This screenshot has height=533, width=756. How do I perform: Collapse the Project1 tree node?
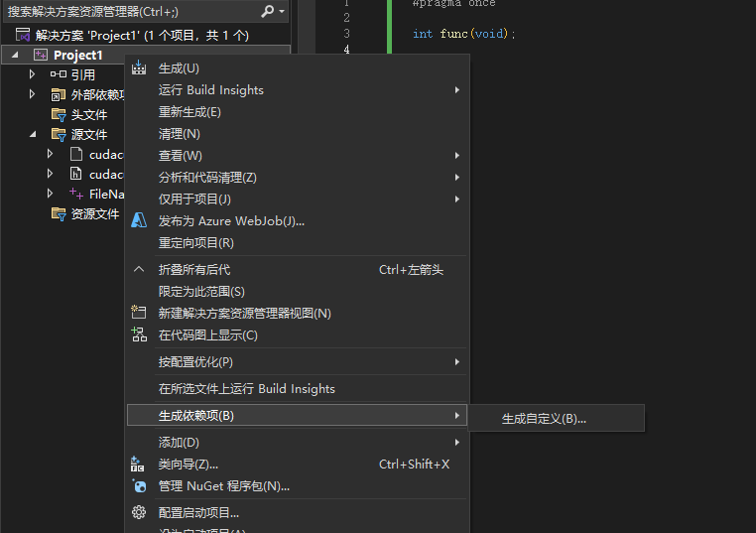(x=15, y=55)
